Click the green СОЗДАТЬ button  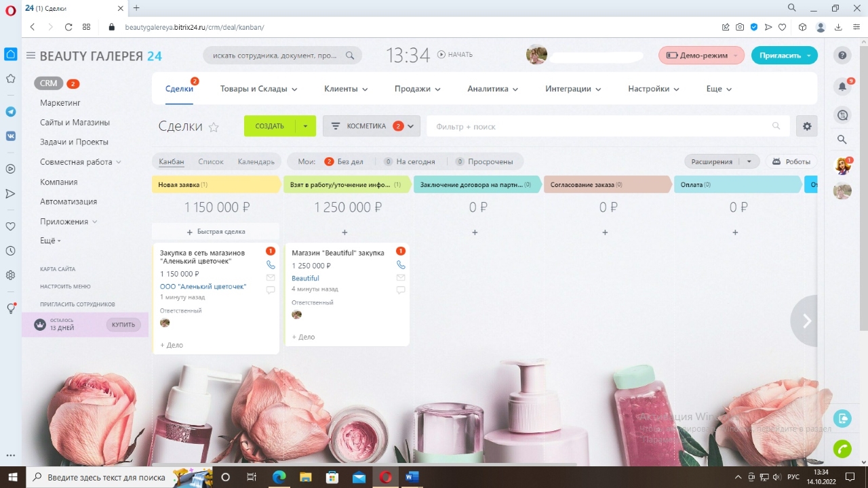[270, 126]
